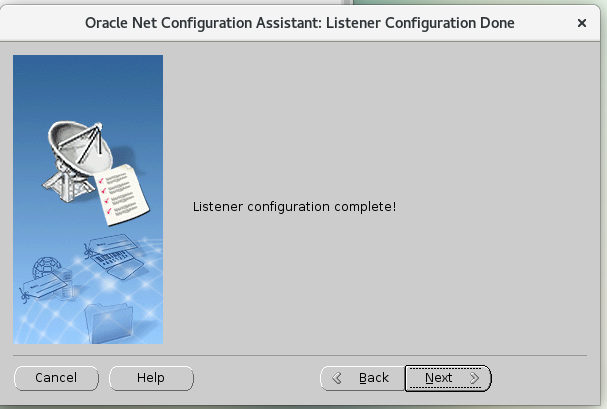Click the separator line above the buttons
Viewport: 607px width, 409px height.
pyautogui.click(x=300, y=355)
